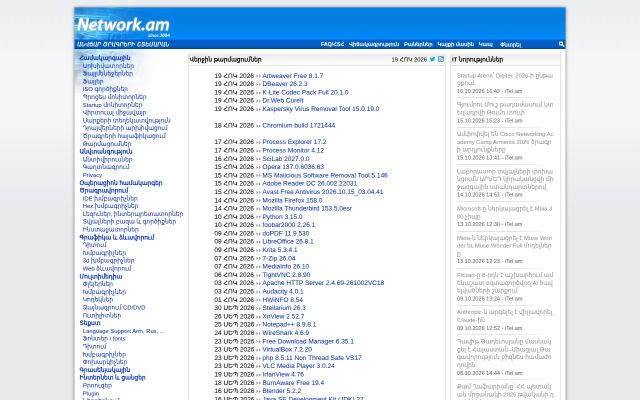Open MediaInfo 26.10 entry
This screenshot has height=400, width=640.
[286, 266]
